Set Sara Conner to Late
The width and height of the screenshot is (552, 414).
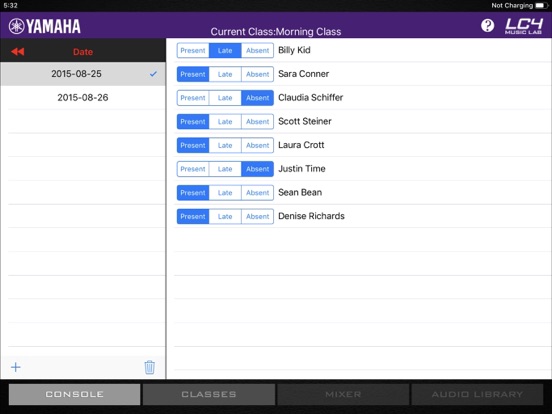pyautogui.click(x=225, y=74)
